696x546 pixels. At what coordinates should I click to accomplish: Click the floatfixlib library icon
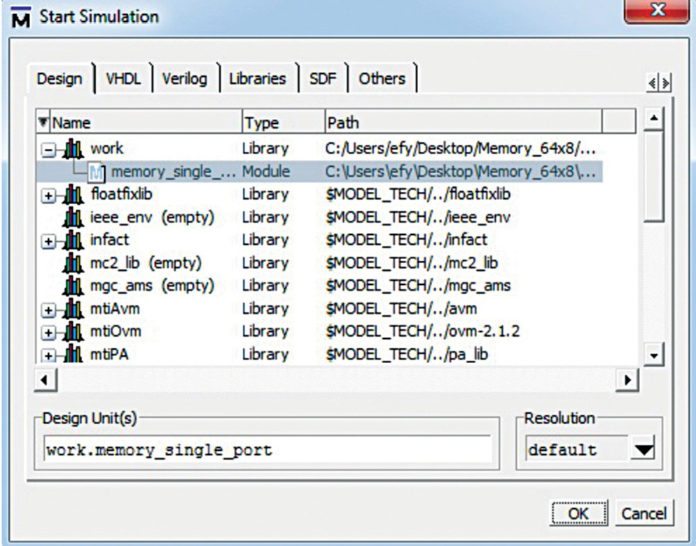pyautogui.click(x=73, y=194)
